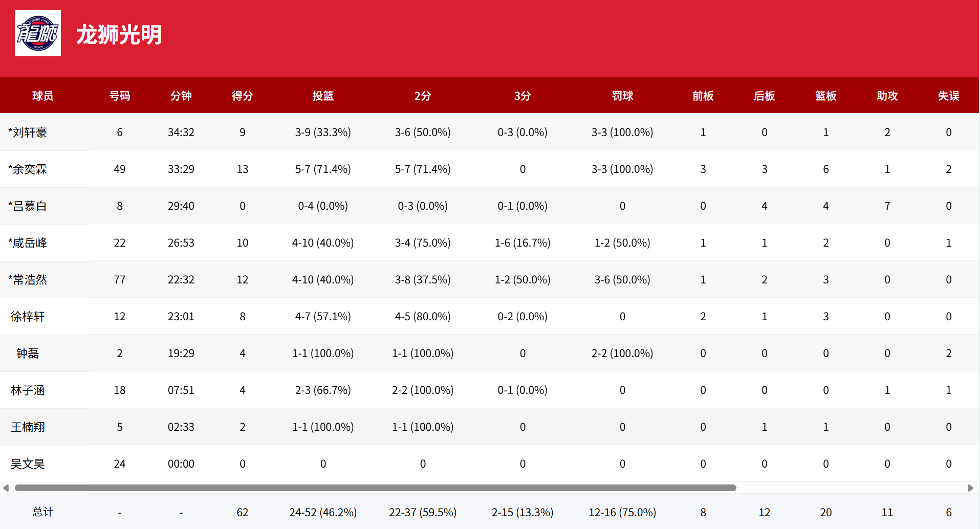
Task: Click the 助攻 column header
Action: [x=887, y=96]
